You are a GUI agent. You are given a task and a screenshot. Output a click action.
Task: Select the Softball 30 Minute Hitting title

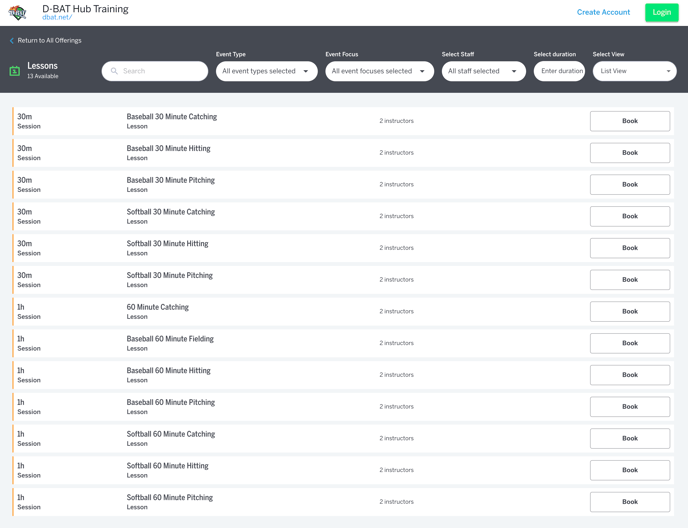tap(167, 244)
